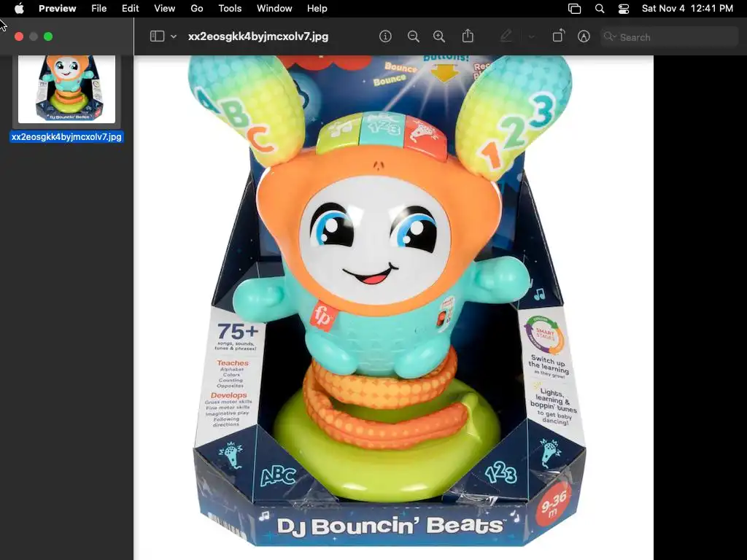
Task: Open the Tools menu
Action: 230,8
